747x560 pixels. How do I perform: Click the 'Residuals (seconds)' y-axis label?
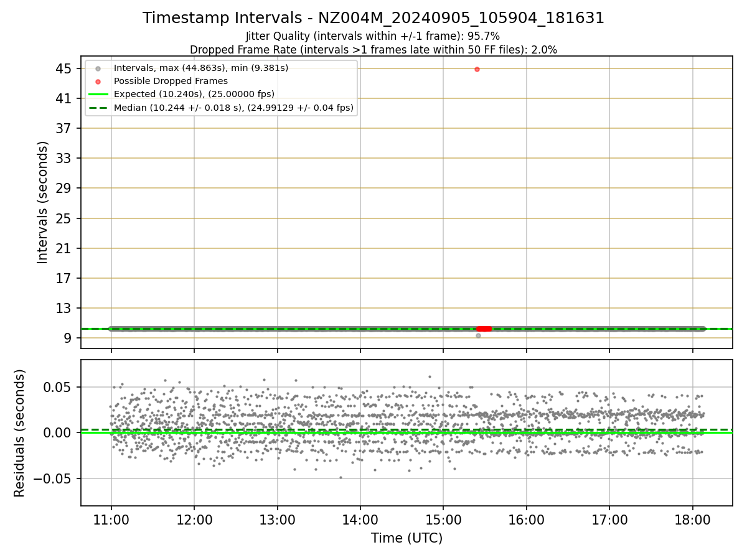coord(20,433)
